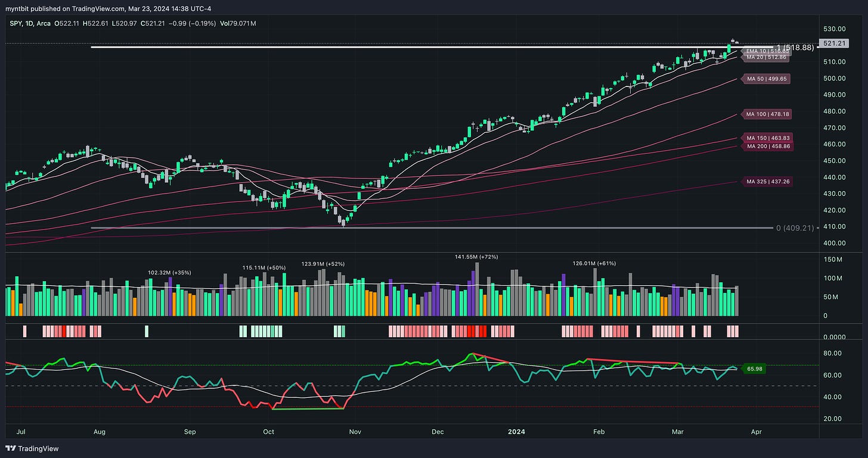
Task: Click the 440.00 price axis label
Action: tap(836, 177)
